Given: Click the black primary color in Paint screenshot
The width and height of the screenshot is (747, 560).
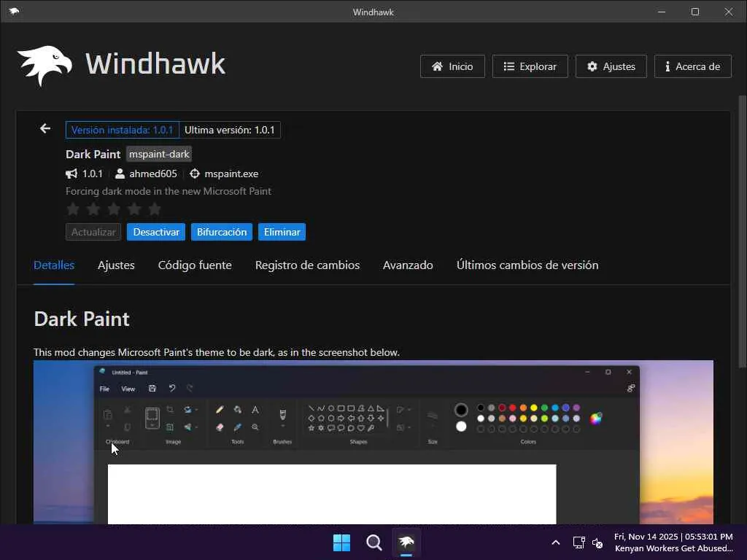Looking at the screenshot, I should tap(461, 410).
